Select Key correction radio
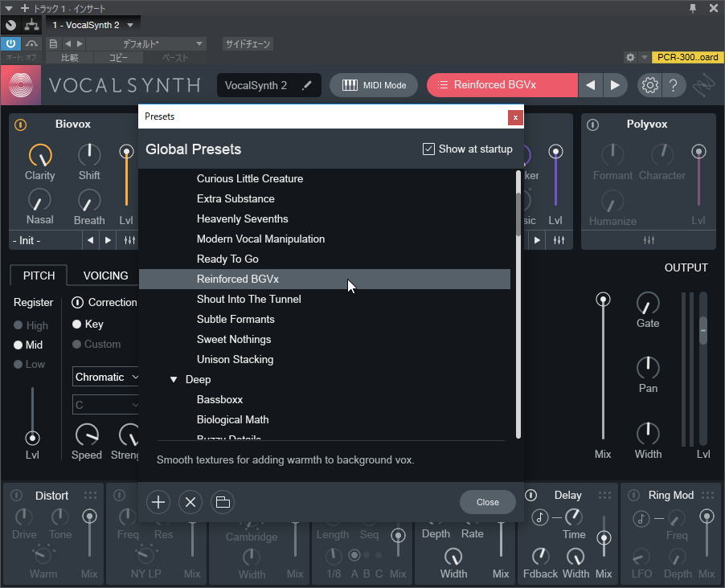This screenshot has width=725, height=588. pos(76,324)
